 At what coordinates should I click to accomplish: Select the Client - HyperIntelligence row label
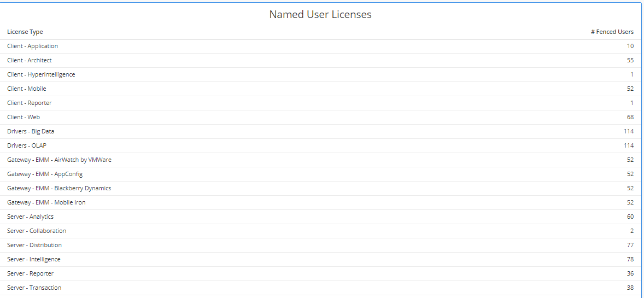tap(41, 74)
